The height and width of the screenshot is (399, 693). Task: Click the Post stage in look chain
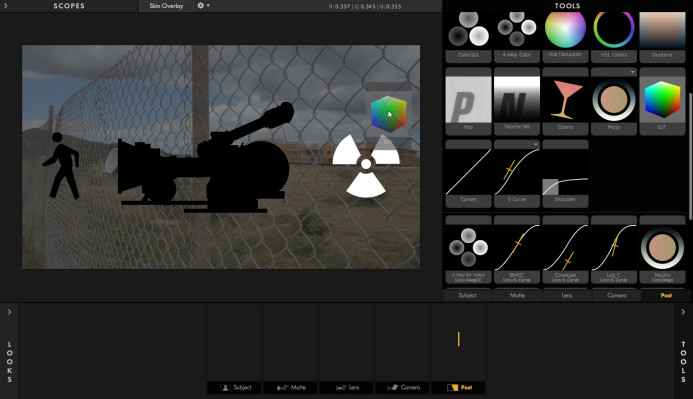458,388
